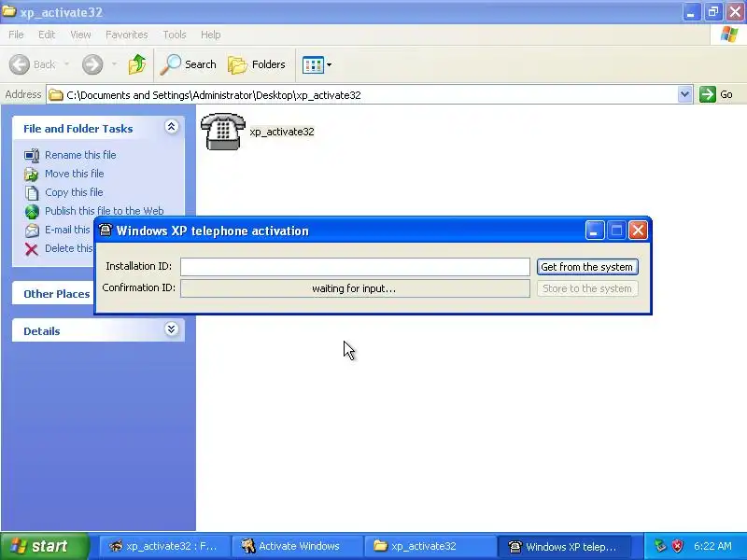Switch to Activate Windows taskbar item
The width and height of the screenshot is (747, 560).
click(x=297, y=546)
